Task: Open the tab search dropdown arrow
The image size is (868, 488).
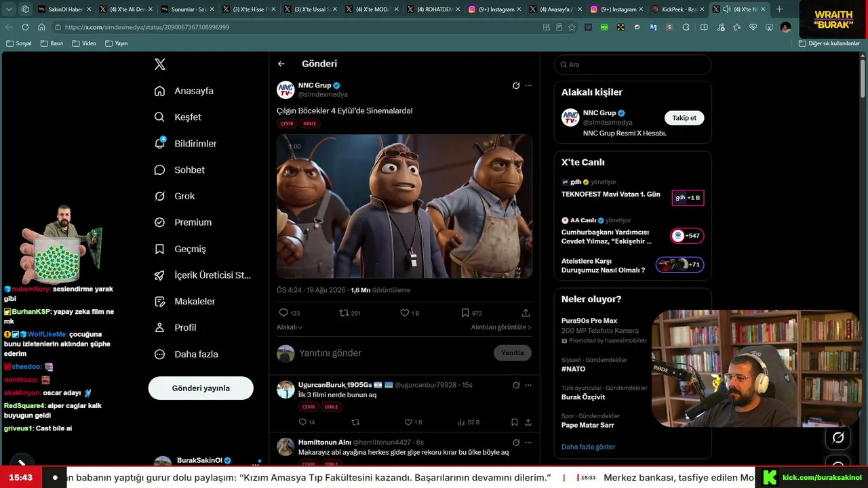Action: 8,9
